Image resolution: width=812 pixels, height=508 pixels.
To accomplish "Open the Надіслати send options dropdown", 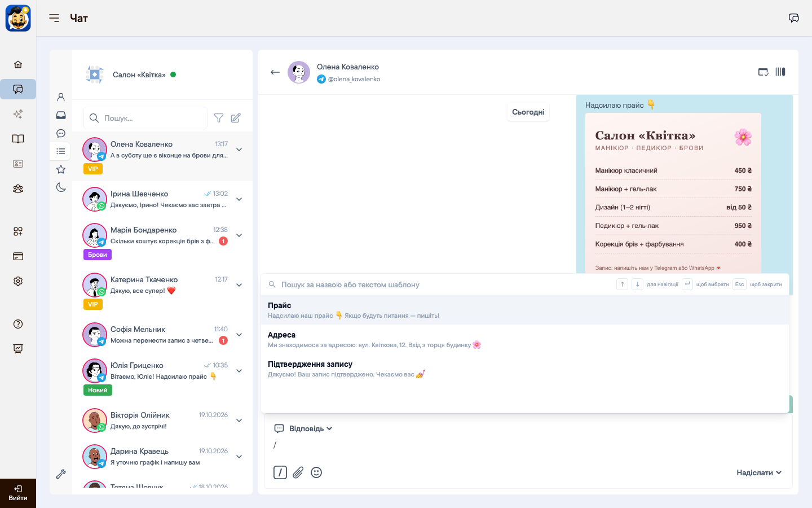I will pos(759,472).
